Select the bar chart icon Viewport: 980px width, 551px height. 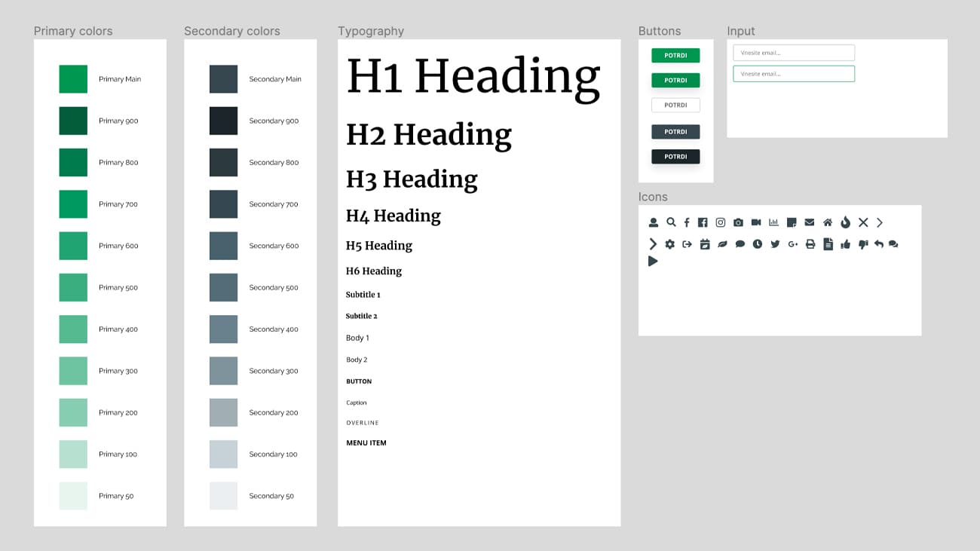coord(773,222)
